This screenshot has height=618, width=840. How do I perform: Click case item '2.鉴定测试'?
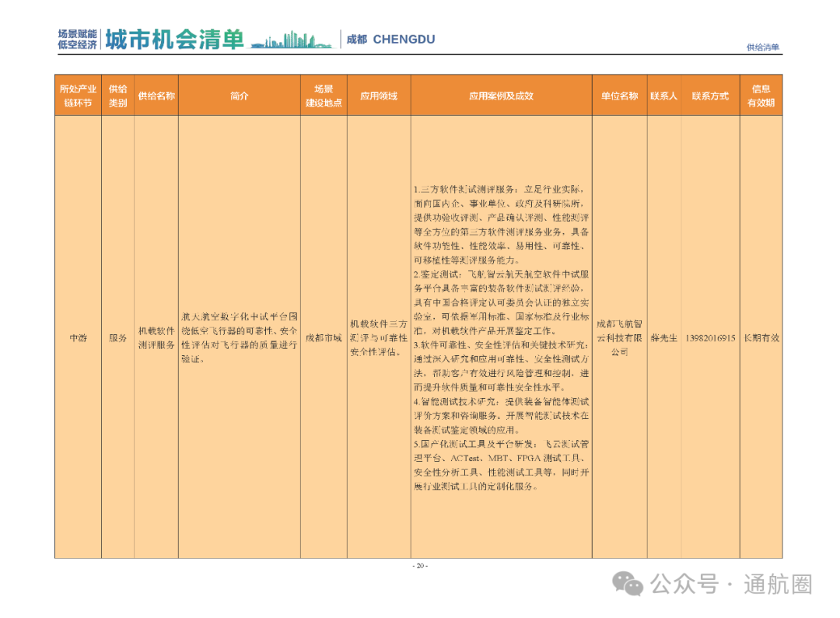(501, 302)
